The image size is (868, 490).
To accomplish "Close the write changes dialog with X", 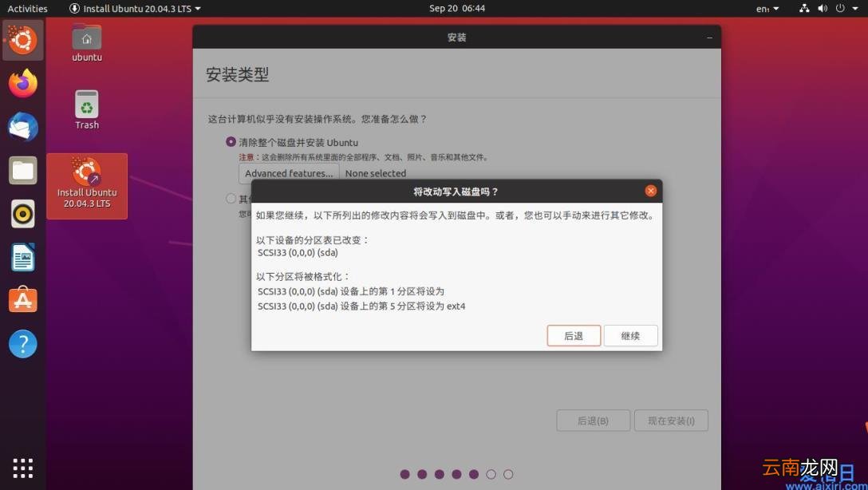I will pyautogui.click(x=650, y=191).
